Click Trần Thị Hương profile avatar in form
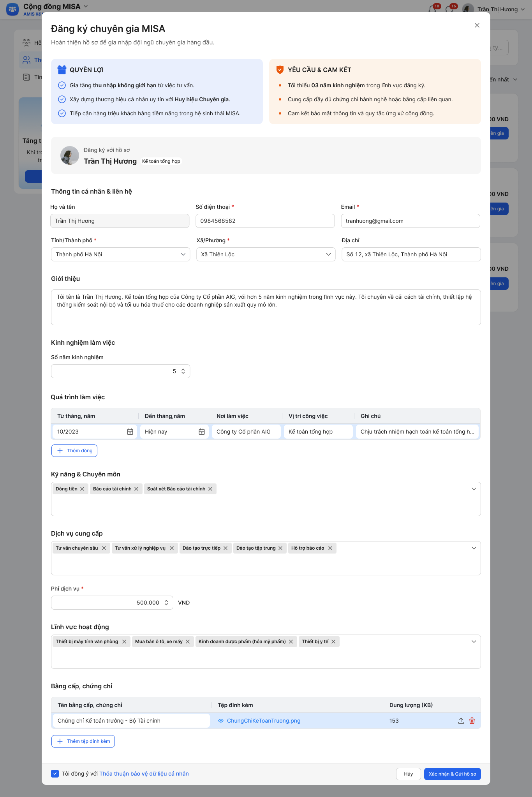Viewport: 532px width, 797px height. tap(70, 155)
